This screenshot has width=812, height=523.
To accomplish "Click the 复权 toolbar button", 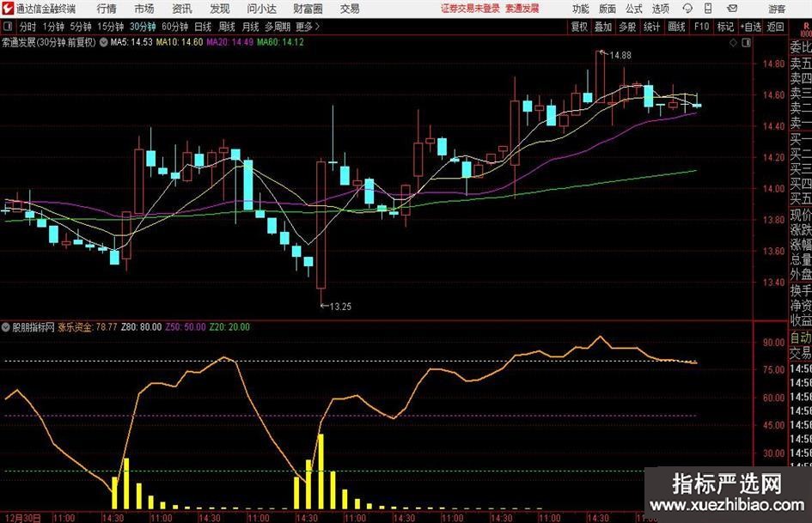I will (579, 27).
